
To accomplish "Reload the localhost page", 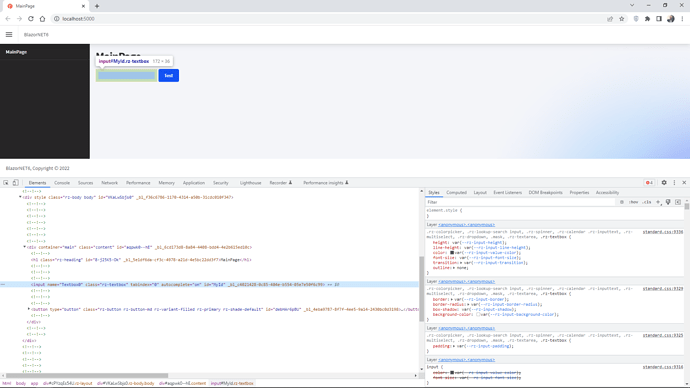I will point(31,19).
